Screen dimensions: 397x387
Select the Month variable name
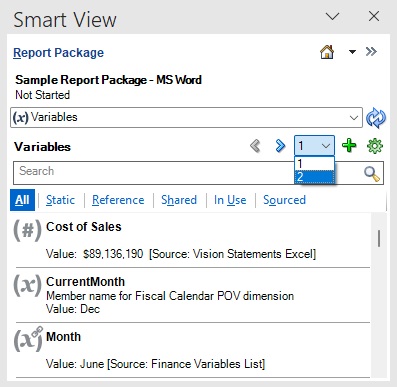tap(63, 337)
